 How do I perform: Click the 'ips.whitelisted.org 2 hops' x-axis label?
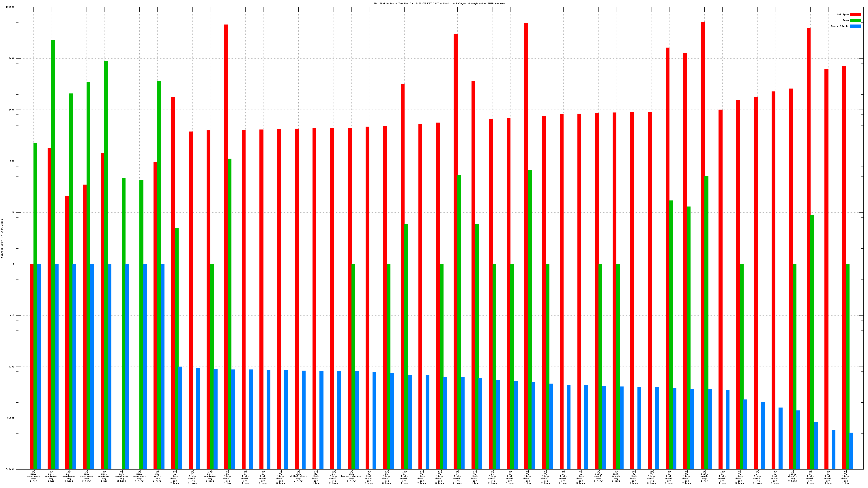click(298, 476)
